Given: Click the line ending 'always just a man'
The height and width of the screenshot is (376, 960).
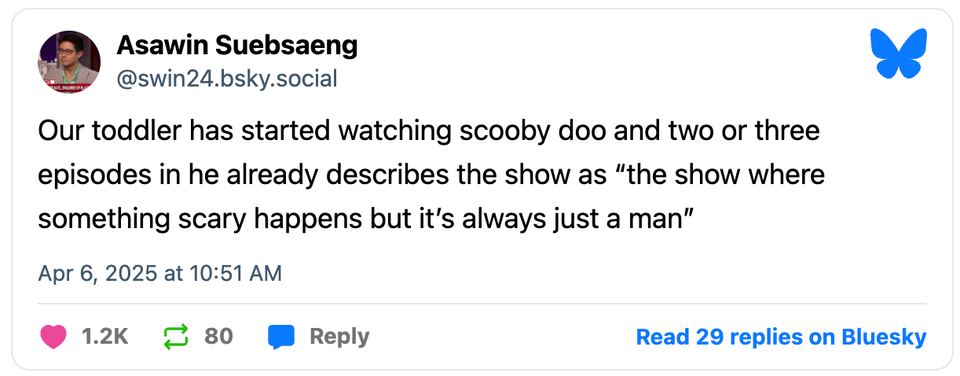Looking at the screenshot, I should [x=365, y=219].
